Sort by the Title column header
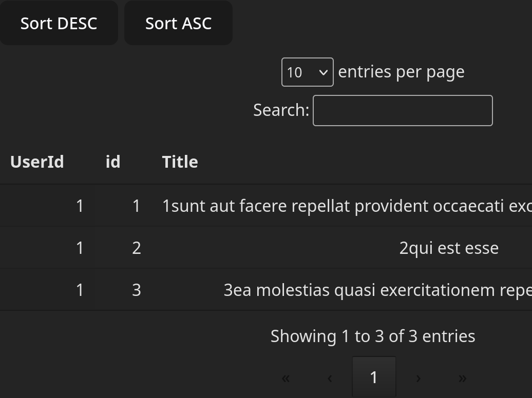This screenshot has height=398, width=532. [180, 162]
